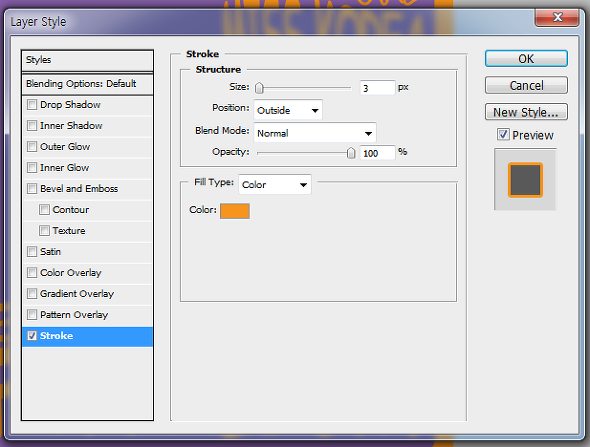Viewport: 590px width, 447px height.
Task: Click the stroke preview thumbnail
Action: point(525,179)
